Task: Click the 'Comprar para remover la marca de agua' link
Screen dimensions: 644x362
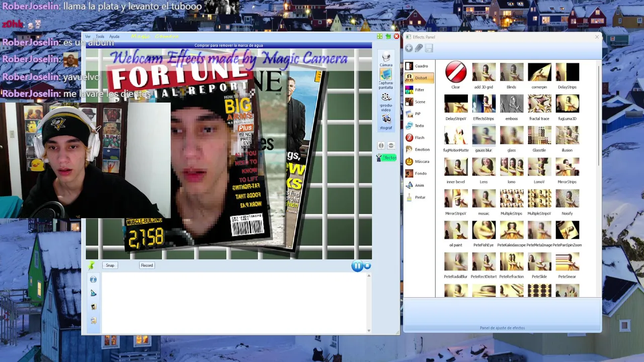Action: pyautogui.click(x=229, y=46)
